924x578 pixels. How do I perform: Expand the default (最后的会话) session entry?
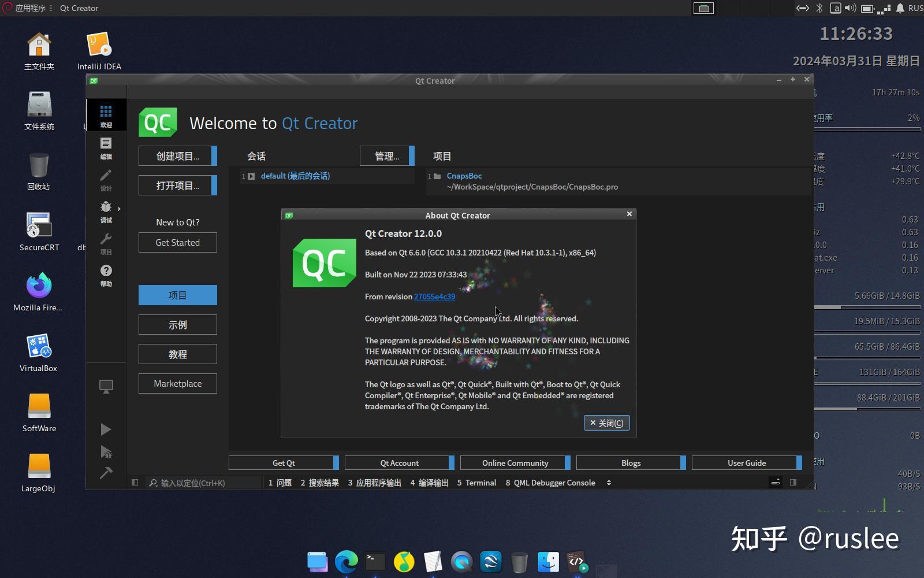pyautogui.click(x=252, y=176)
